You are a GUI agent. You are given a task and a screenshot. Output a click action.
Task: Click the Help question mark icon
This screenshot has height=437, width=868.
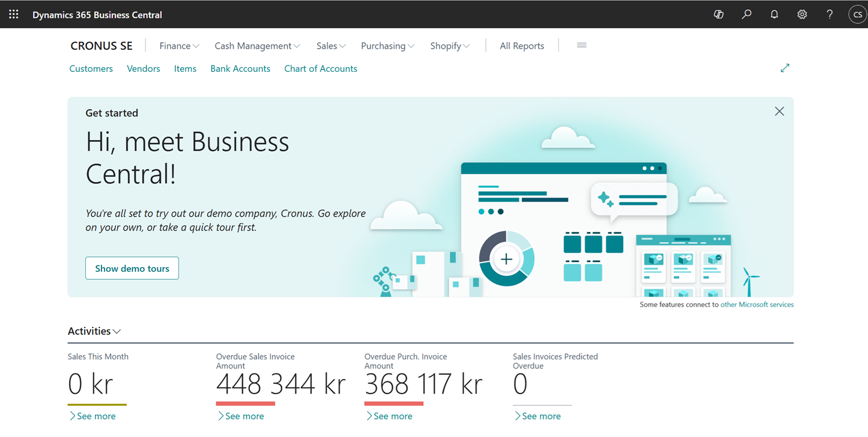830,14
